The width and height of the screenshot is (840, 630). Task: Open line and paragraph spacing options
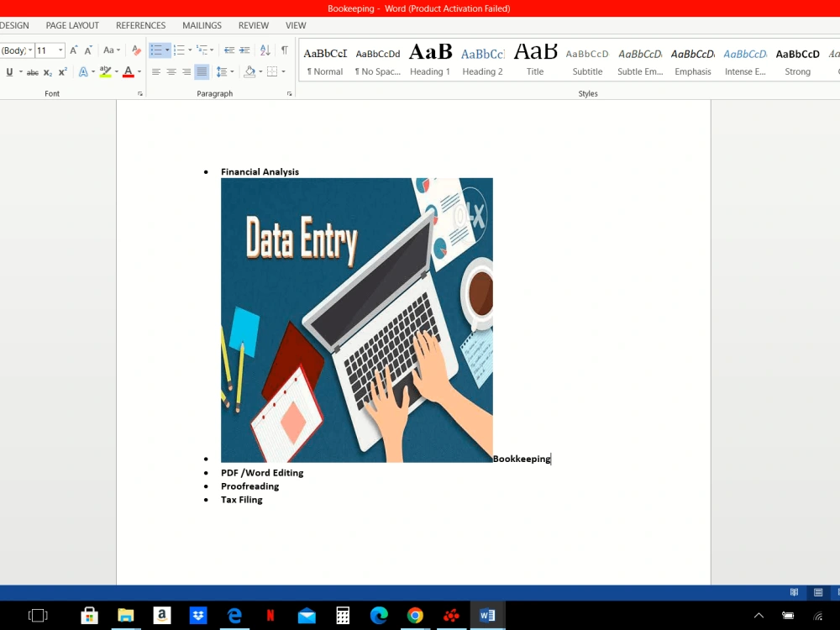point(222,71)
